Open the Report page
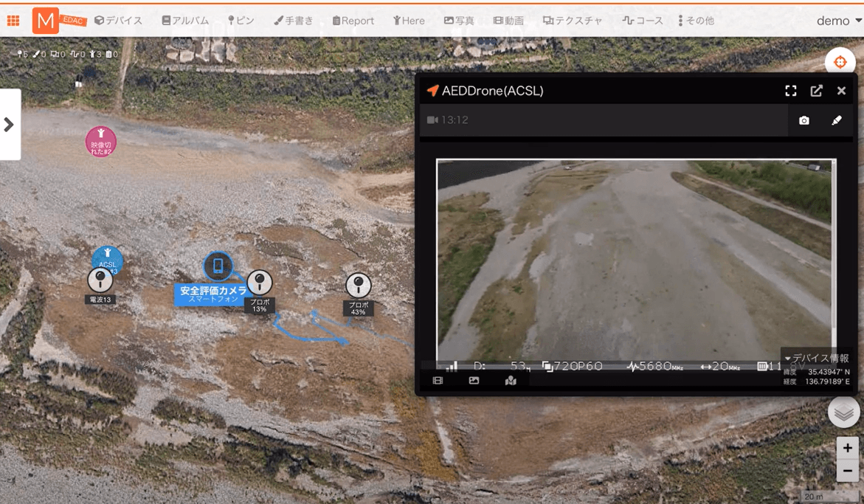Screen dimensions: 864x504 coord(353,20)
